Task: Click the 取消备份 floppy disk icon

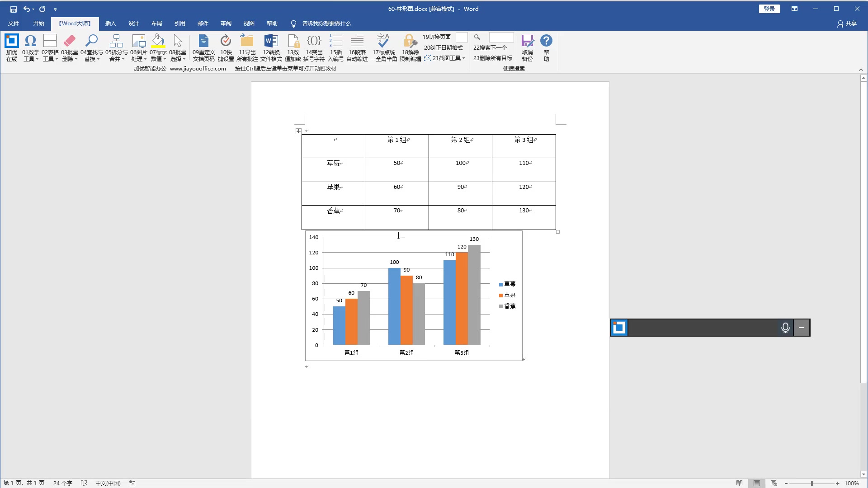Action: click(x=527, y=42)
